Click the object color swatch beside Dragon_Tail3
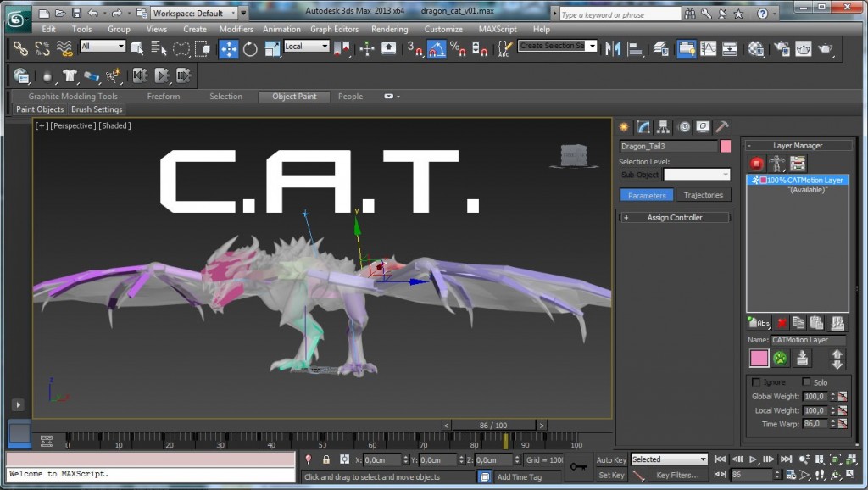868x490 pixels. pyautogui.click(x=726, y=146)
